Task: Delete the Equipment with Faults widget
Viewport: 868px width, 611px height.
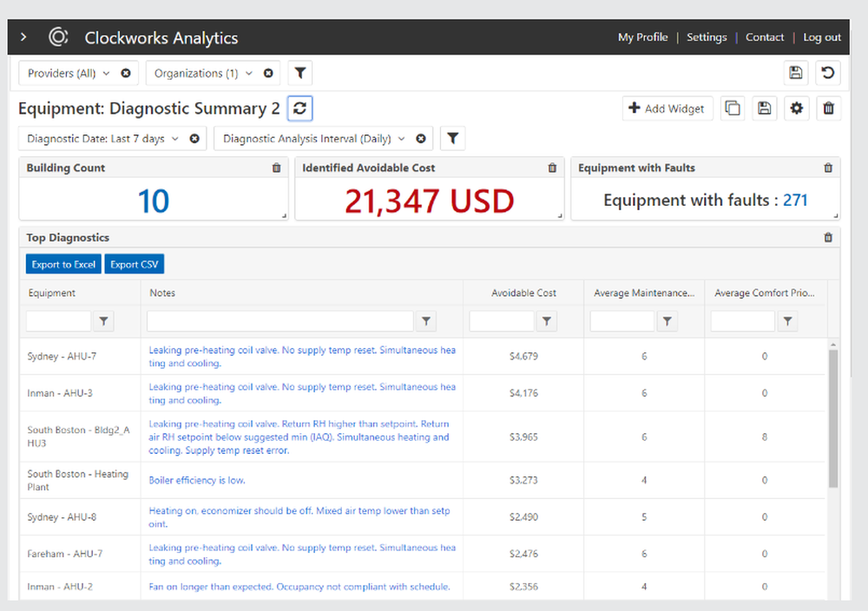Action: (828, 168)
